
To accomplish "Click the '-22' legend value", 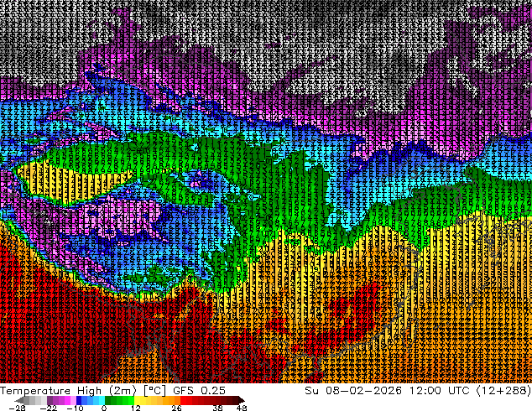I will [48, 408].
